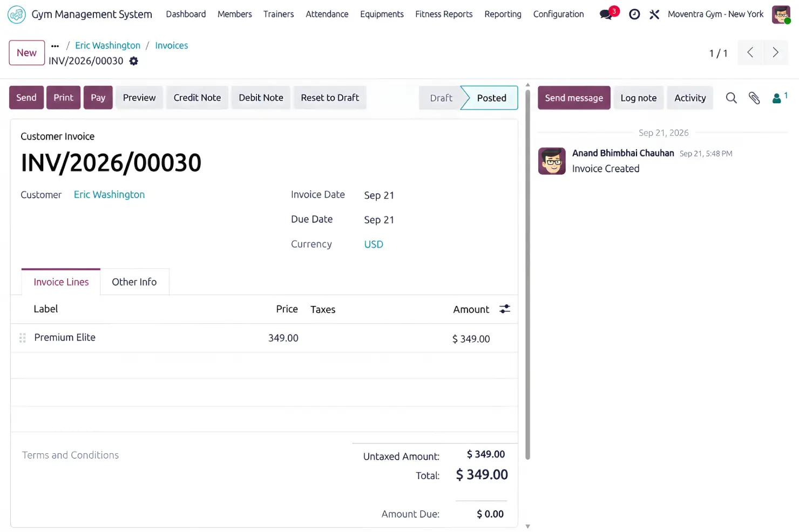Screen dimensions: 799x532
Task: Click the form vertical scrollbar
Action: tap(527, 275)
